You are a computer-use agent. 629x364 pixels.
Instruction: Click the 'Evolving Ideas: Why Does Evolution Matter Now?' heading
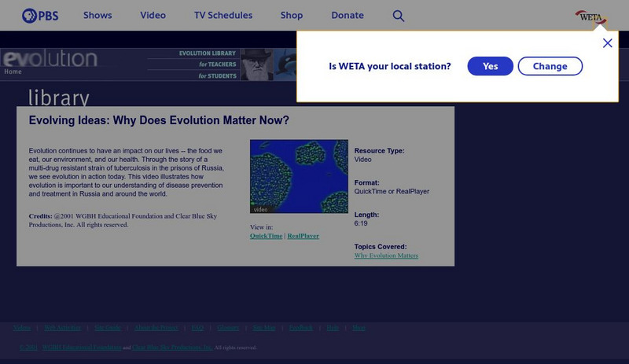(x=159, y=120)
